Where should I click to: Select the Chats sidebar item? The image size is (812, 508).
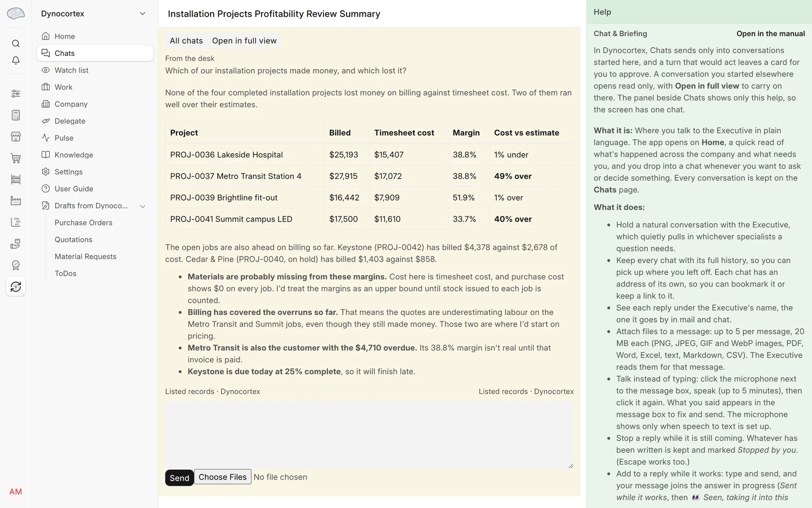click(95, 53)
